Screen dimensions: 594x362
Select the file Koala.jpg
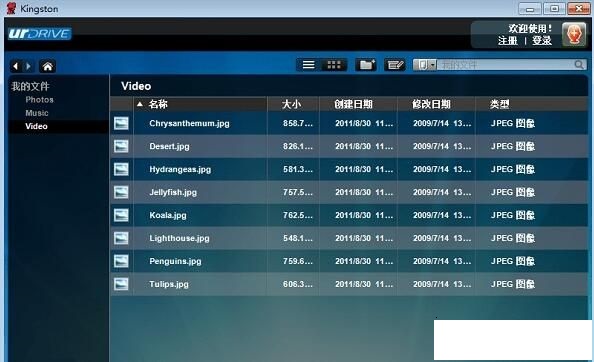(168, 215)
